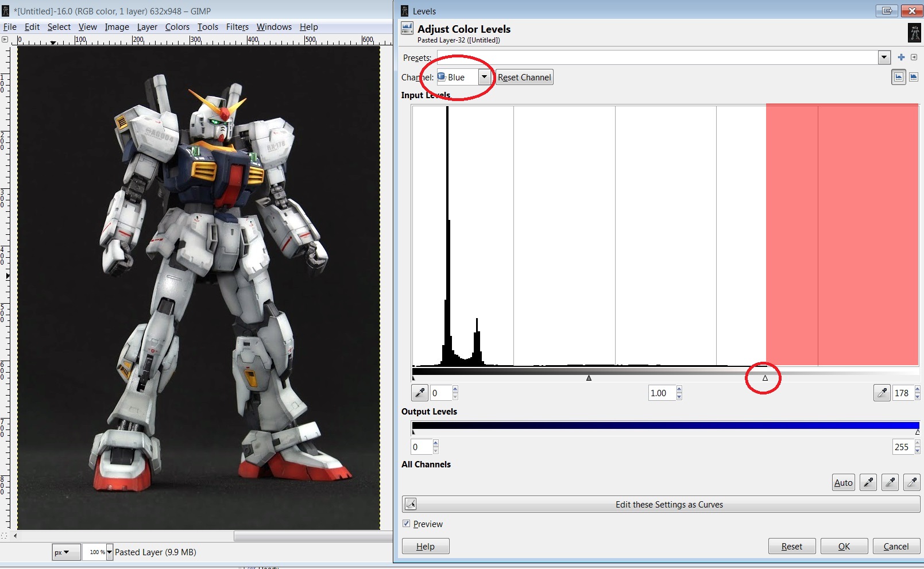Click the Levels dialog detach icon in title bar

[887, 11]
